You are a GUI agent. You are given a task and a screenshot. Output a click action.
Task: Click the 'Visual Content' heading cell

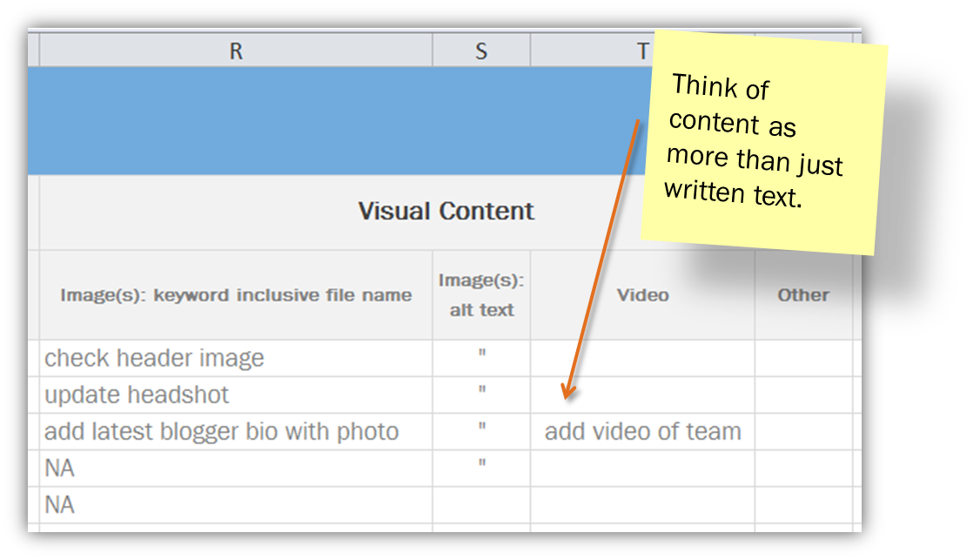tap(446, 213)
